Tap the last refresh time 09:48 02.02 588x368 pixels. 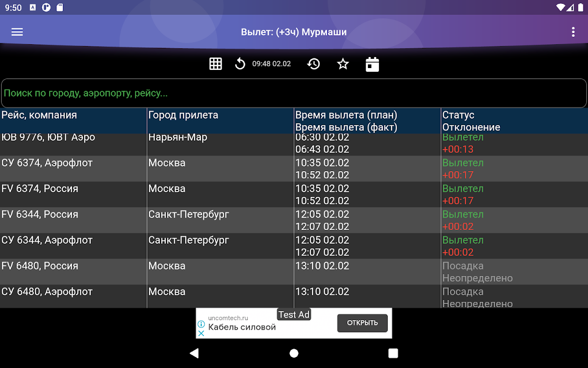(271, 64)
